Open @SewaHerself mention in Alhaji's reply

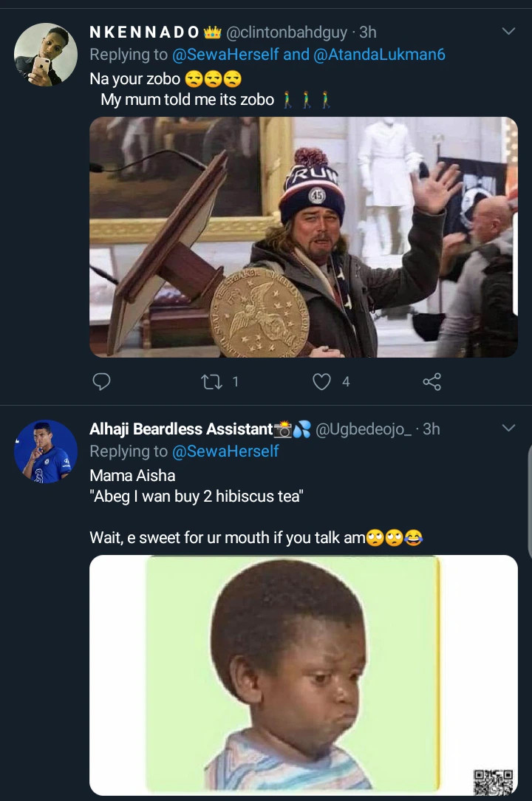[225, 451]
